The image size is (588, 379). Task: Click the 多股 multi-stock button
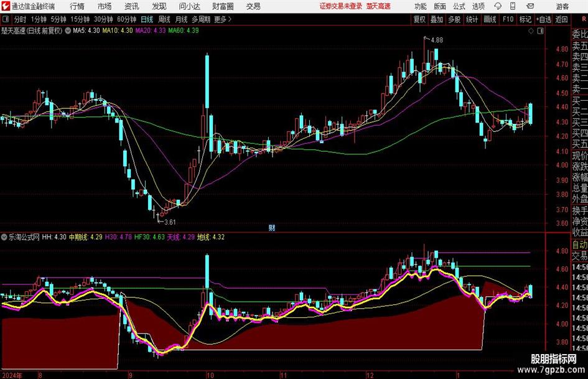tap(454, 19)
